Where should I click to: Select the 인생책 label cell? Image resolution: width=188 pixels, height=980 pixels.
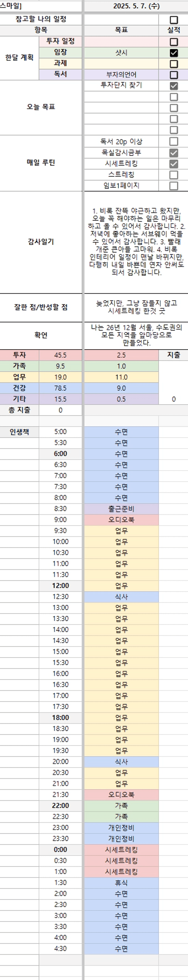(x=20, y=432)
